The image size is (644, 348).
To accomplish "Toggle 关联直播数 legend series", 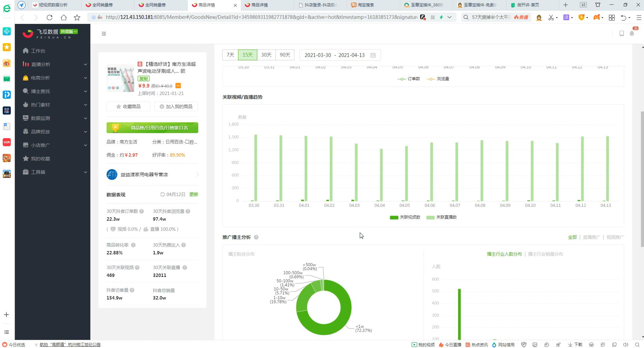I will [441, 217].
